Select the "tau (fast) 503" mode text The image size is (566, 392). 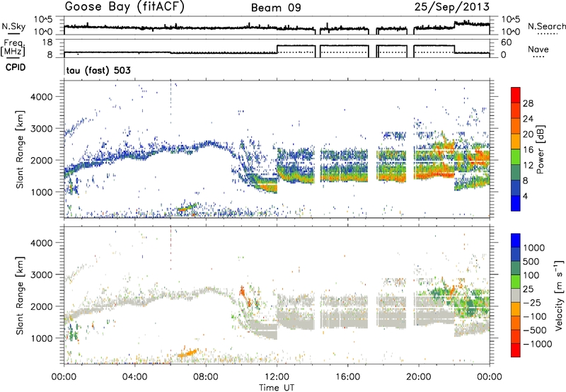[98, 70]
